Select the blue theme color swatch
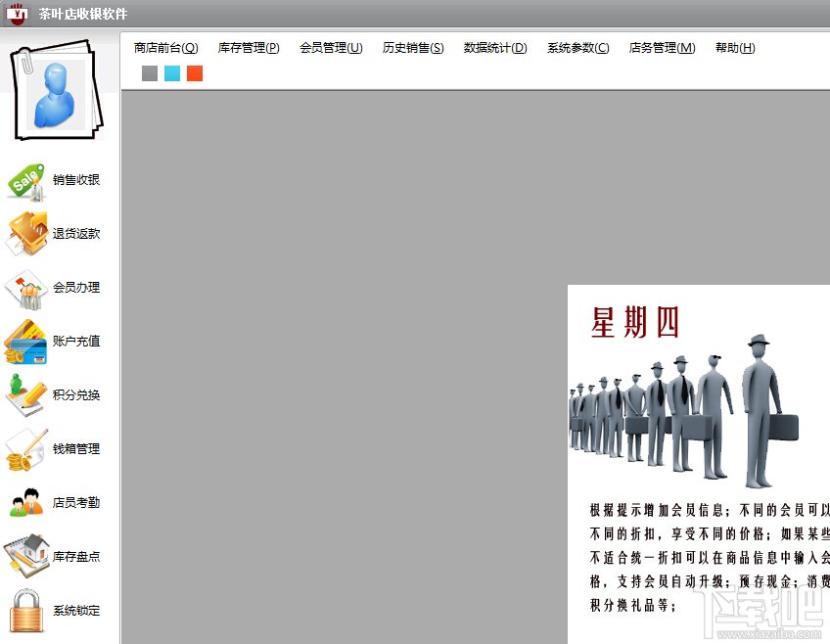 point(172,73)
